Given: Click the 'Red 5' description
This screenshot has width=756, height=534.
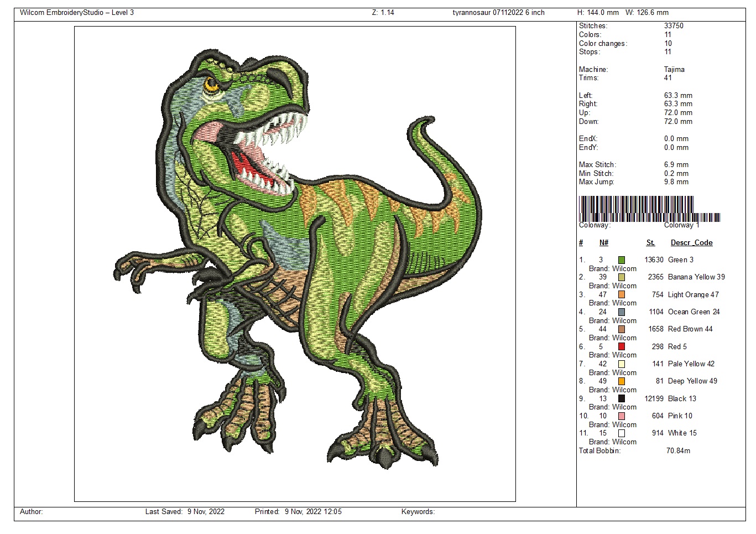Looking at the screenshot, I should click(677, 347).
